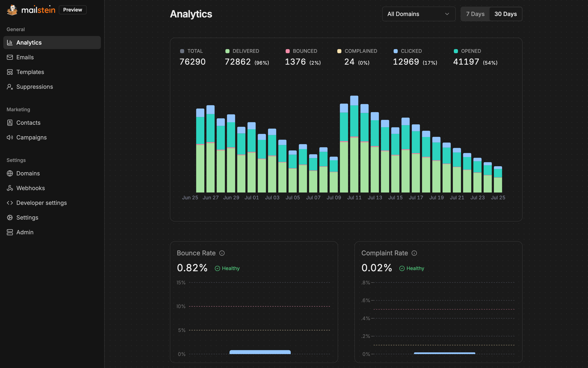The image size is (588, 368).
Task: Click the Bounce Rate Healthy check icon
Action: (x=217, y=268)
